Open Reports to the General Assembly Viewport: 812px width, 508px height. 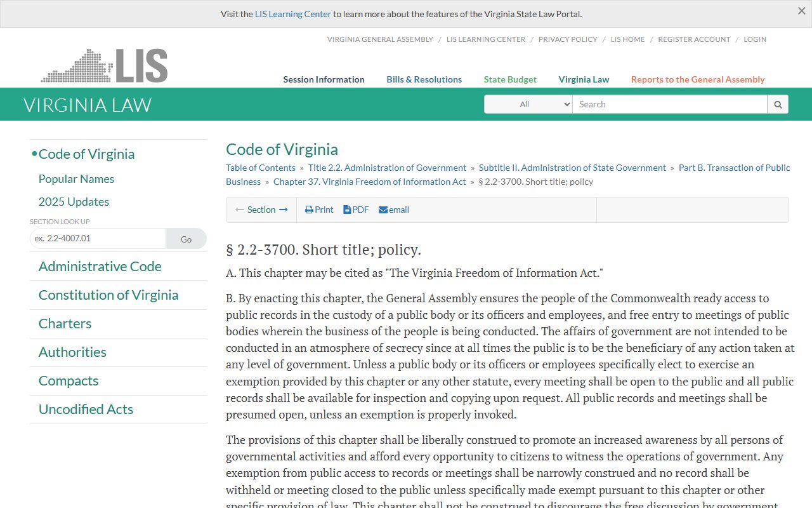(698, 79)
